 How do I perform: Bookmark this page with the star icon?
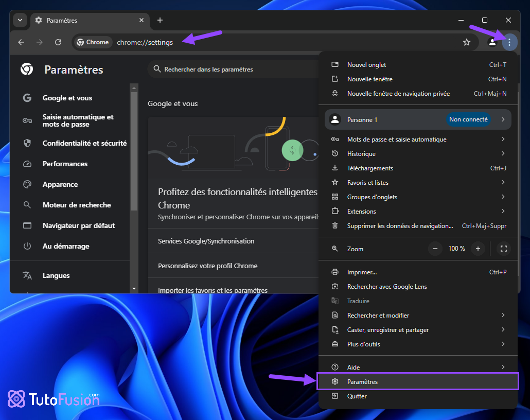tap(467, 42)
